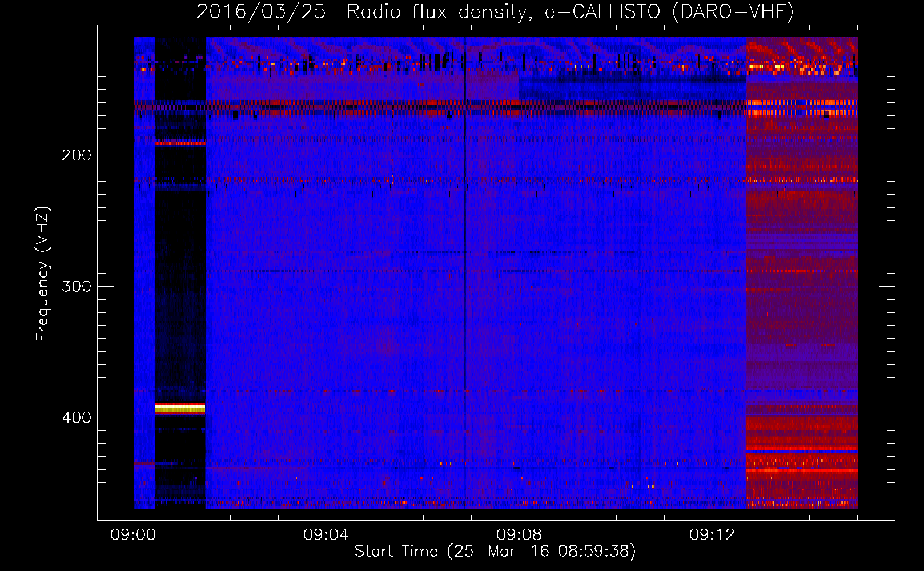Click the 300 frequency tick label

pyautogui.click(x=77, y=286)
